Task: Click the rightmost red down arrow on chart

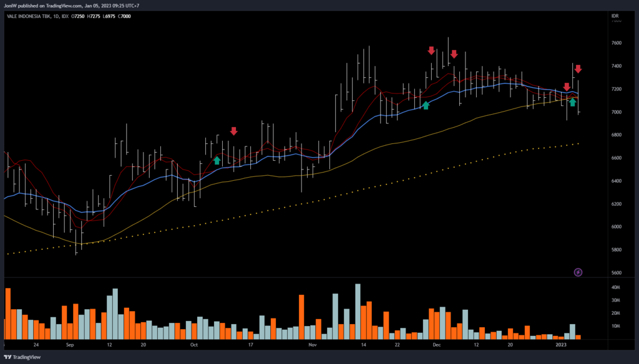Action: pos(578,69)
